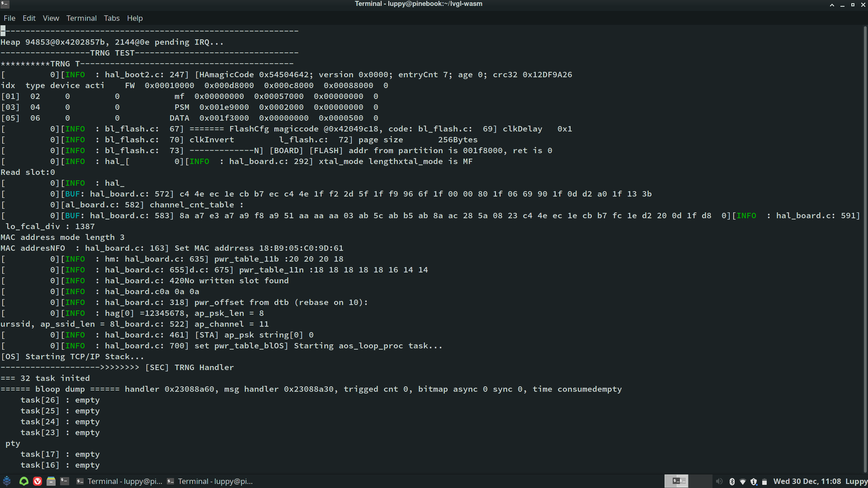The height and width of the screenshot is (488, 868).
Task: Open the file manager launcher
Action: point(51,481)
